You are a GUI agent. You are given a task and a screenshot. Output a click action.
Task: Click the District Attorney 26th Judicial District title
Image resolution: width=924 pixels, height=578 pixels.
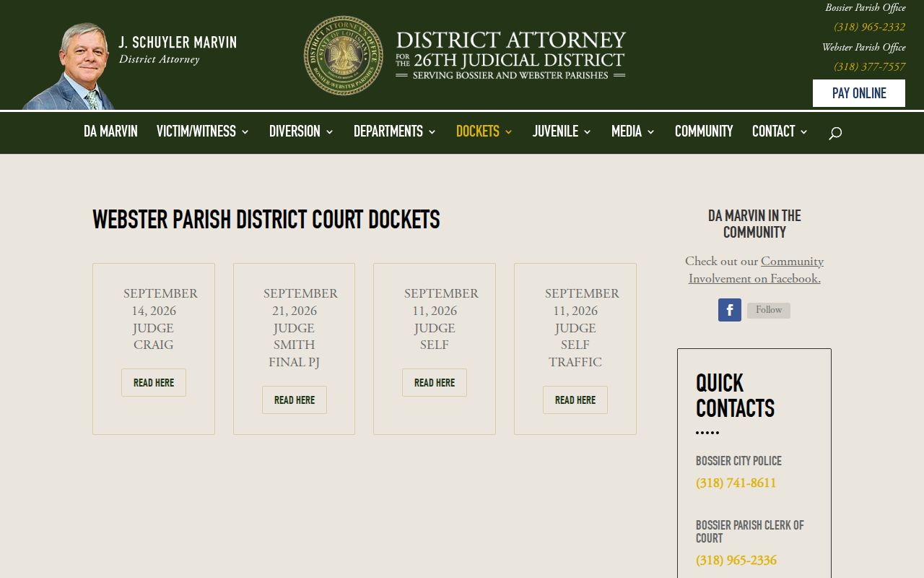(510, 55)
